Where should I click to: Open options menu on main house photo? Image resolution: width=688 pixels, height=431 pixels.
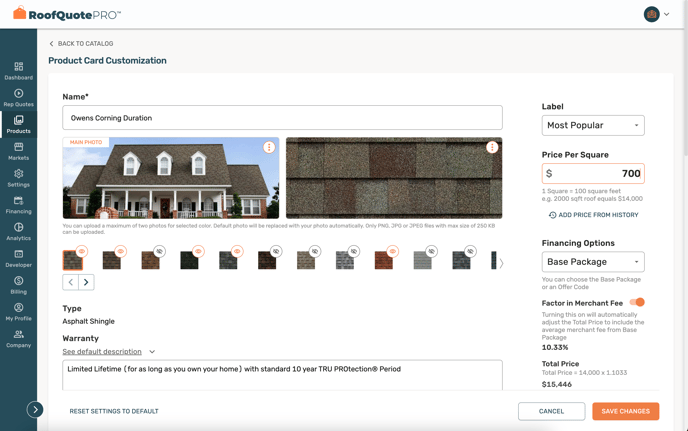pyautogui.click(x=269, y=147)
